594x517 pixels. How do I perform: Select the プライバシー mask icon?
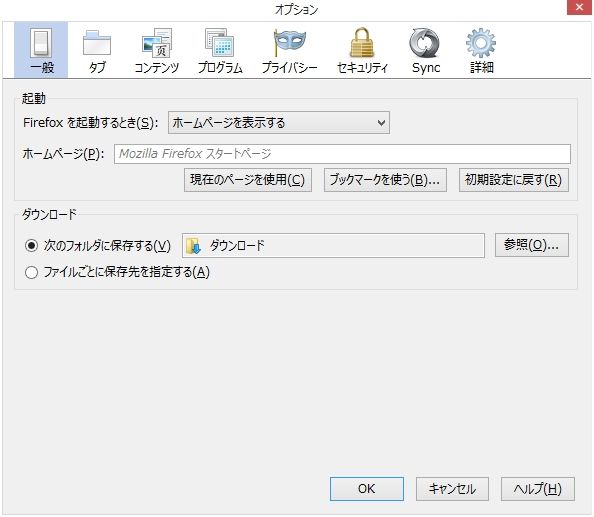click(290, 42)
